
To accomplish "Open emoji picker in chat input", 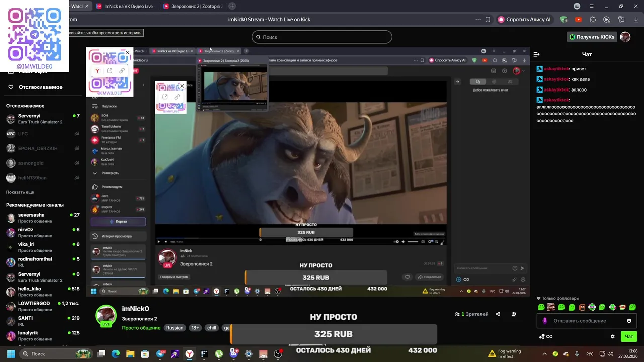I will click(x=629, y=321).
